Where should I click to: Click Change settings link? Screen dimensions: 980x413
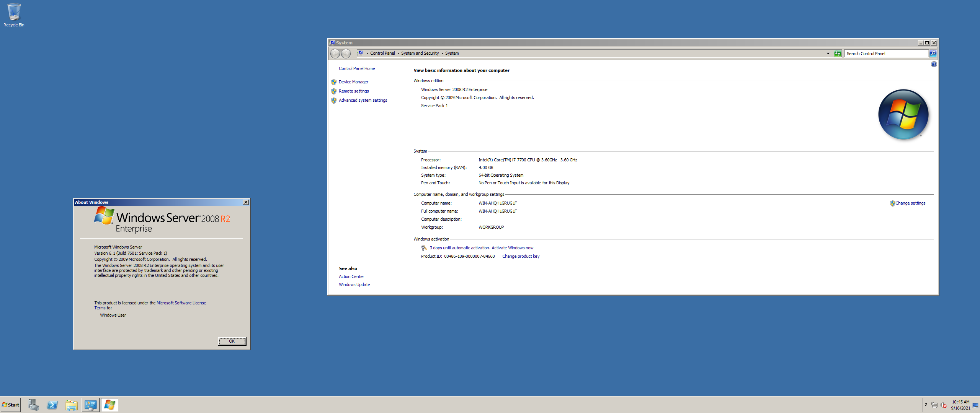coord(910,203)
